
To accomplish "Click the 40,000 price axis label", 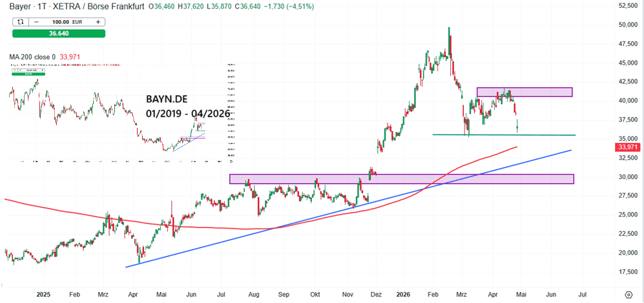I will coord(628,101).
